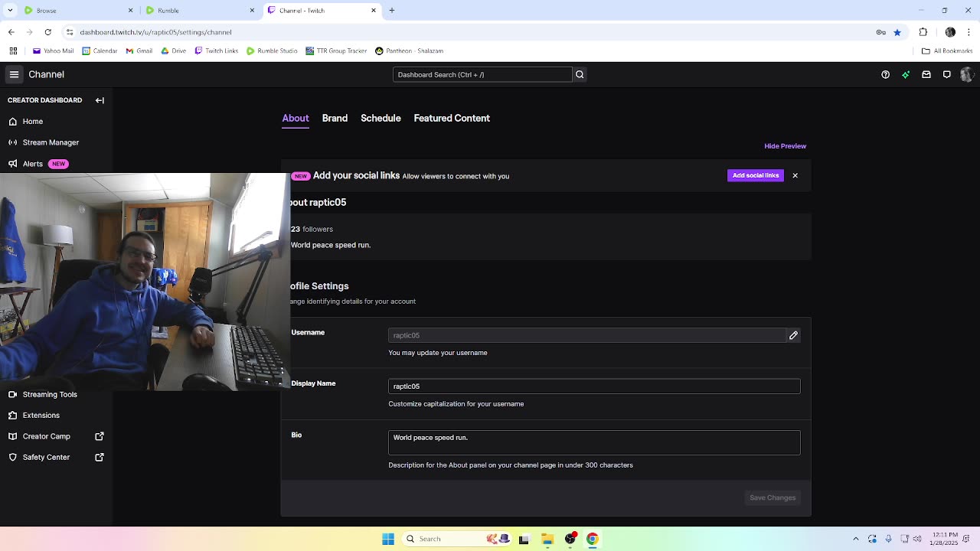Switch to the Rumble browser tab
Image resolution: width=980 pixels, height=551 pixels.
click(x=201, y=11)
